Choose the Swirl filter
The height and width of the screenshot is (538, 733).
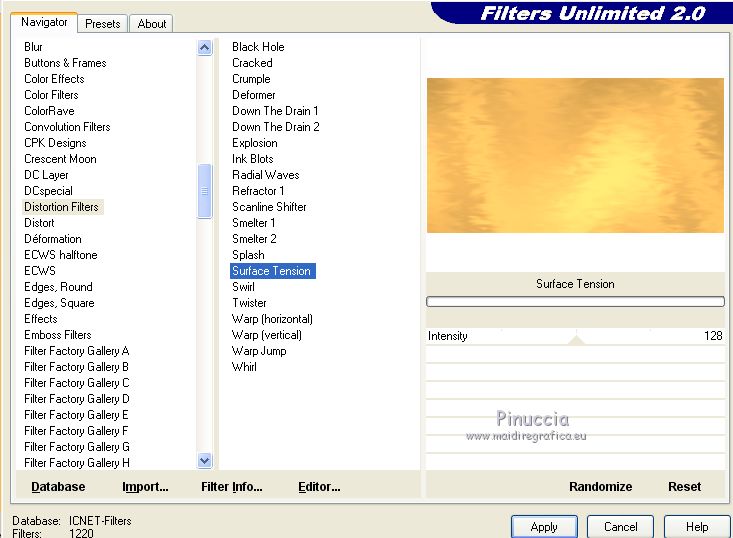[x=244, y=287]
